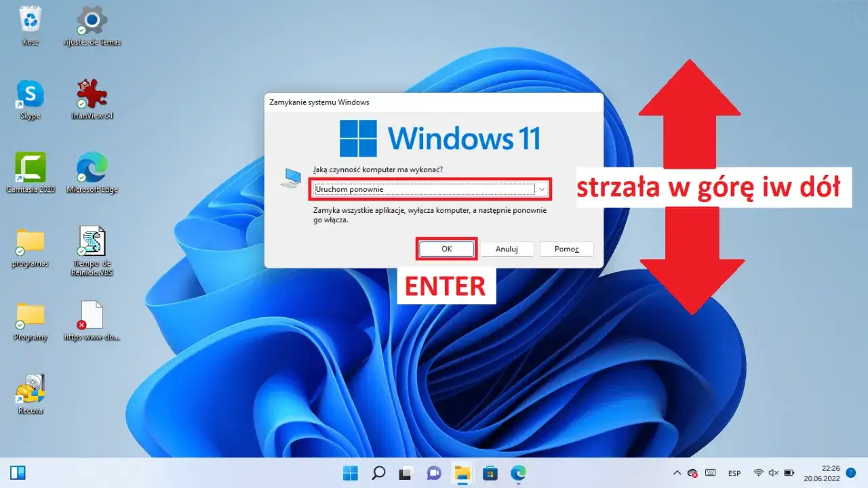
Task: Open Chat from the taskbar
Action: coord(433,472)
